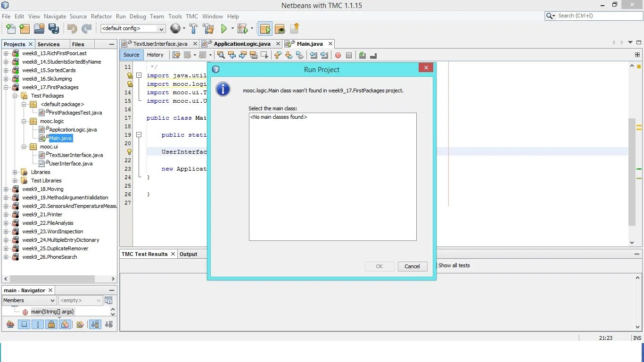Switch to the Output tab

coord(188,254)
